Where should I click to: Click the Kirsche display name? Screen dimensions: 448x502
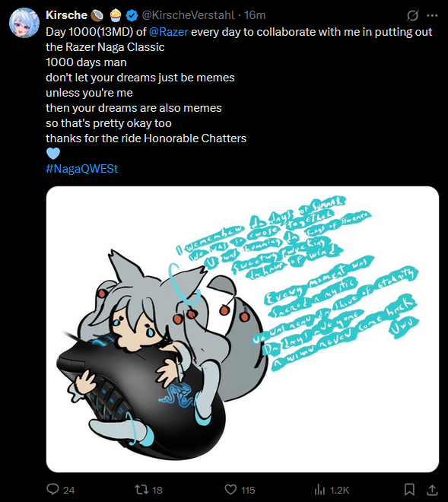tap(66, 15)
